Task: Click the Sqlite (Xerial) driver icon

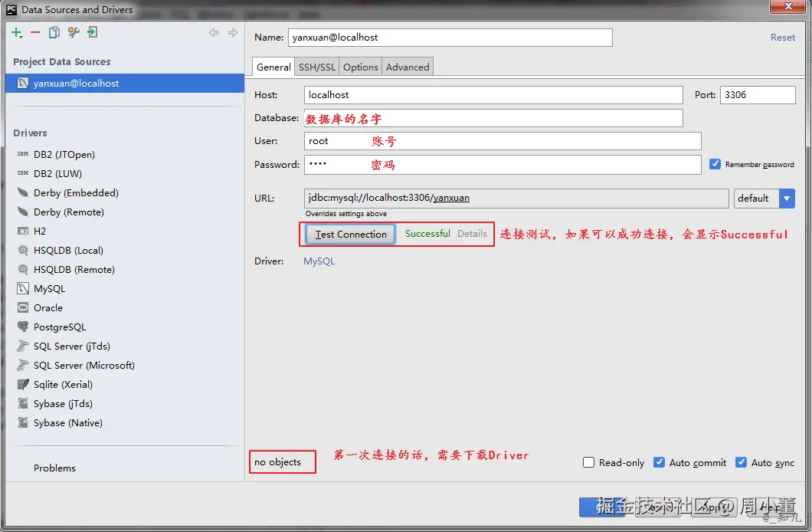Action: 23,384
